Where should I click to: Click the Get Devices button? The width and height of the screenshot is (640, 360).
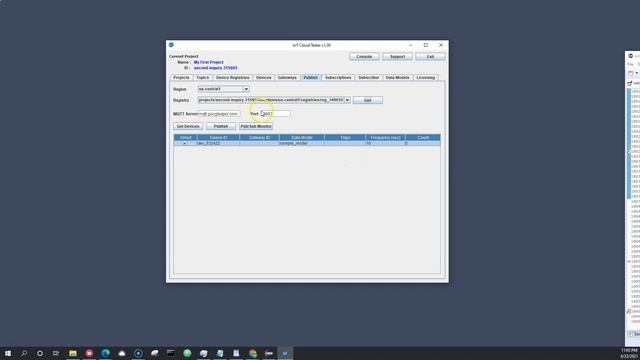click(188, 127)
